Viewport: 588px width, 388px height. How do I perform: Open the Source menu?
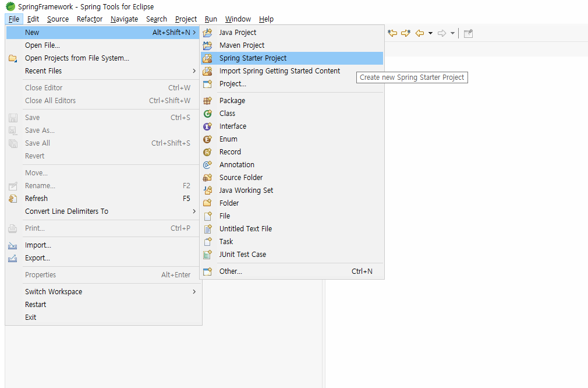coord(58,19)
